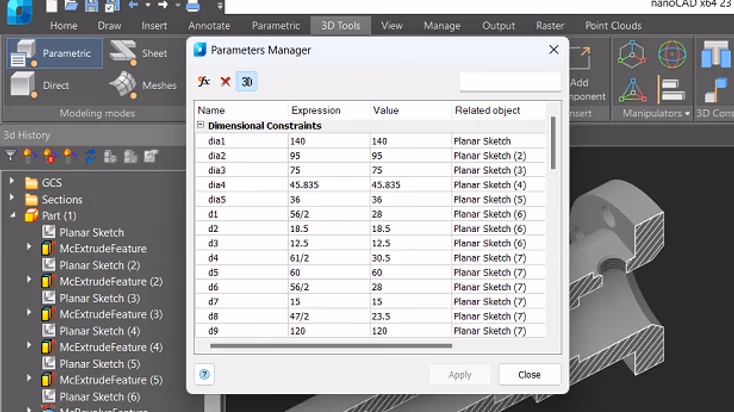
Task: Click the blue refresh arrows icon in 3d History
Action: 90,156
